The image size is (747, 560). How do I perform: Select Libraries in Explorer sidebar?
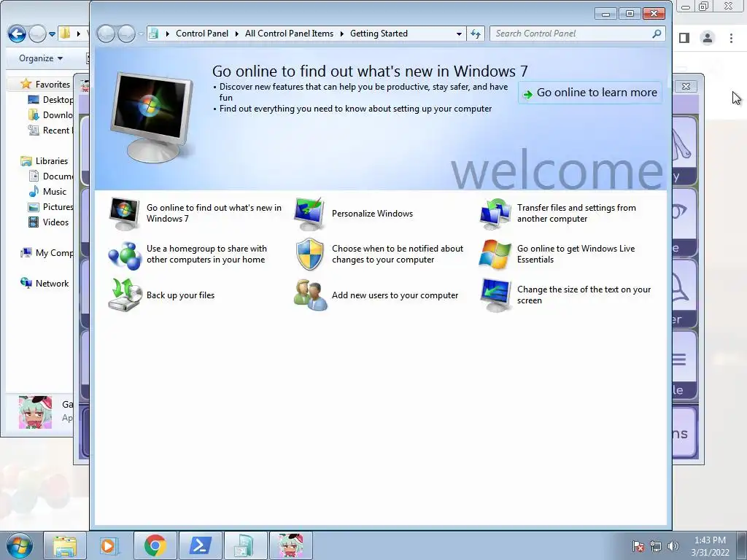click(52, 161)
